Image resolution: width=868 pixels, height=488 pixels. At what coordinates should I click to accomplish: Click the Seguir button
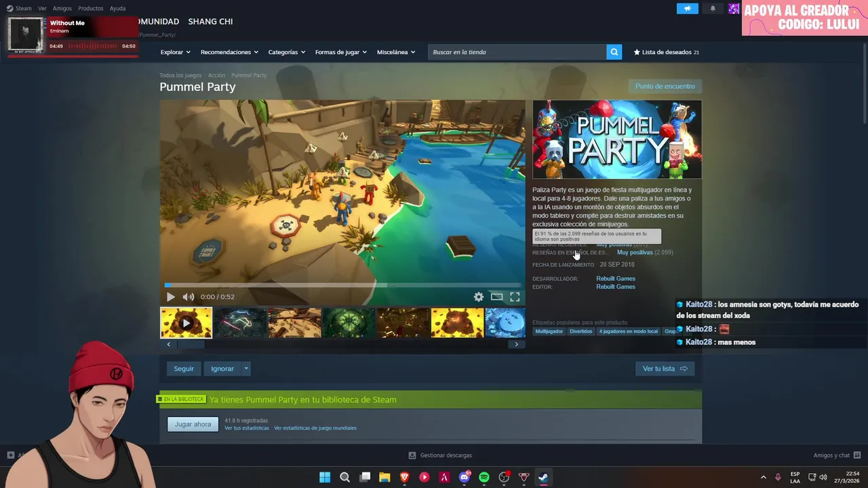[x=184, y=369]
